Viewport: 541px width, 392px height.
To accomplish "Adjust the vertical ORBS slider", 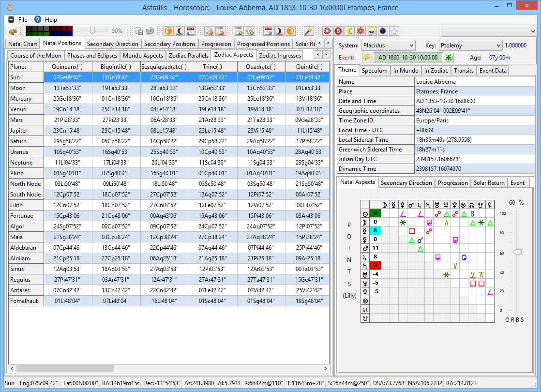I will click(x=517, y=252).
